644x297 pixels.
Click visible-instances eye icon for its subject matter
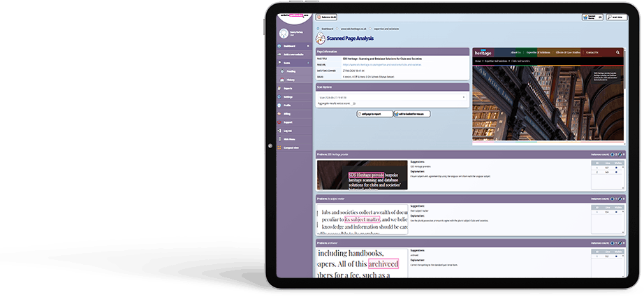[613, 198]
